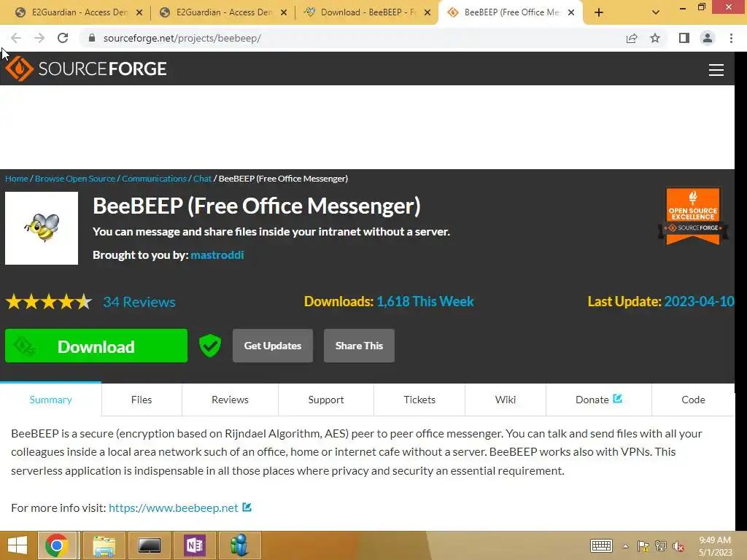
Task: Click the external link icon beside Donate
Action: [617, 399]
